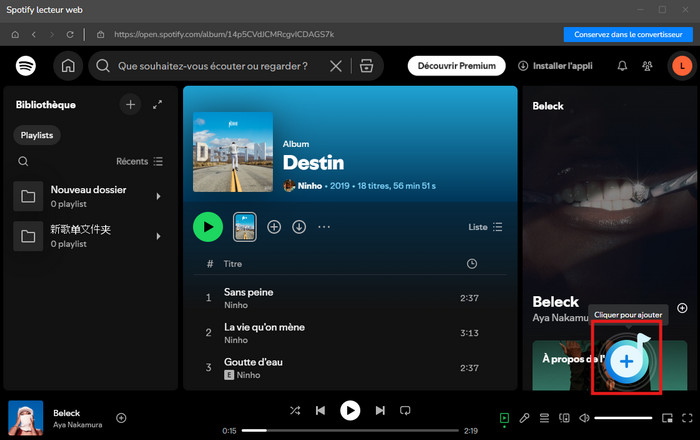Expand the 新歌单文件夹 folder arrow
The height and width of the screenshot is (440, 700).
click(x=158, y=236)
